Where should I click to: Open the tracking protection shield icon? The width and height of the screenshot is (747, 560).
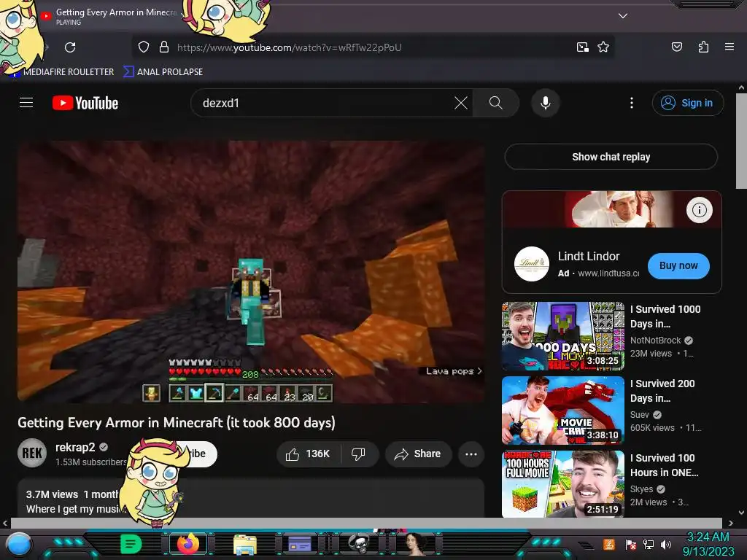coord(144,47)
